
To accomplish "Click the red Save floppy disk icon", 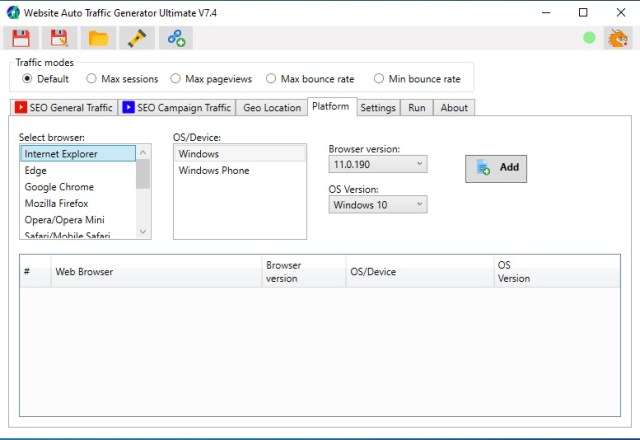I will tap(21, 38).
